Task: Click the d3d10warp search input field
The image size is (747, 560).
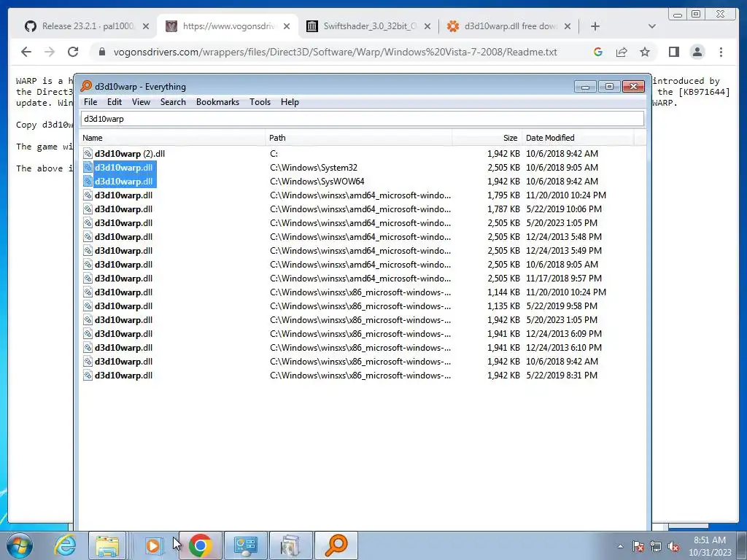Action: tap(362, 119)
